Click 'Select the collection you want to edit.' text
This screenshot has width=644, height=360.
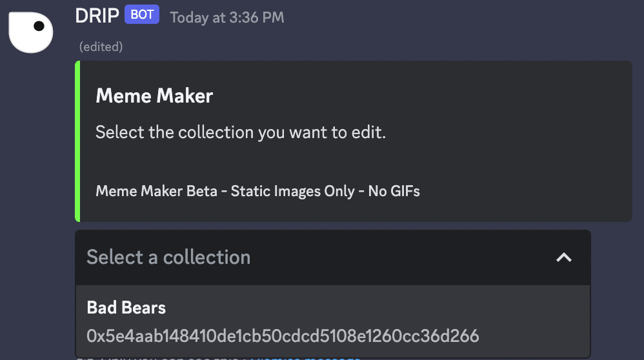pyautogui.click(x=240, y=133)
